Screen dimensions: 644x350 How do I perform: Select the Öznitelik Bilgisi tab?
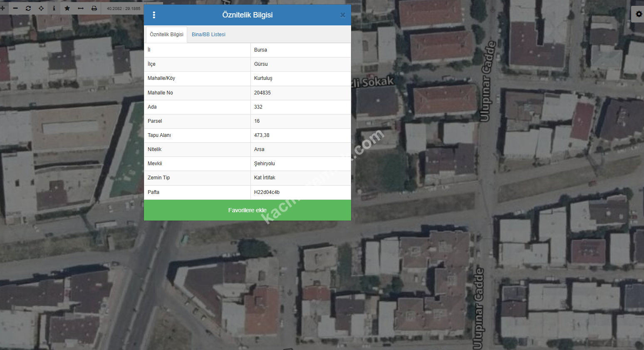tap(166, 35)
